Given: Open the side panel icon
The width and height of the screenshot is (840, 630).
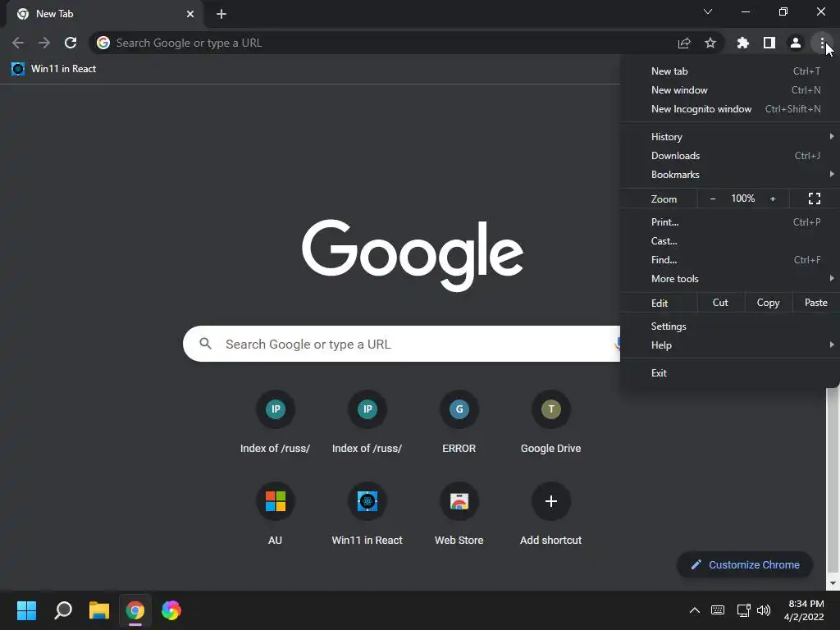Looking at the screenshot, I should point(769,43).
